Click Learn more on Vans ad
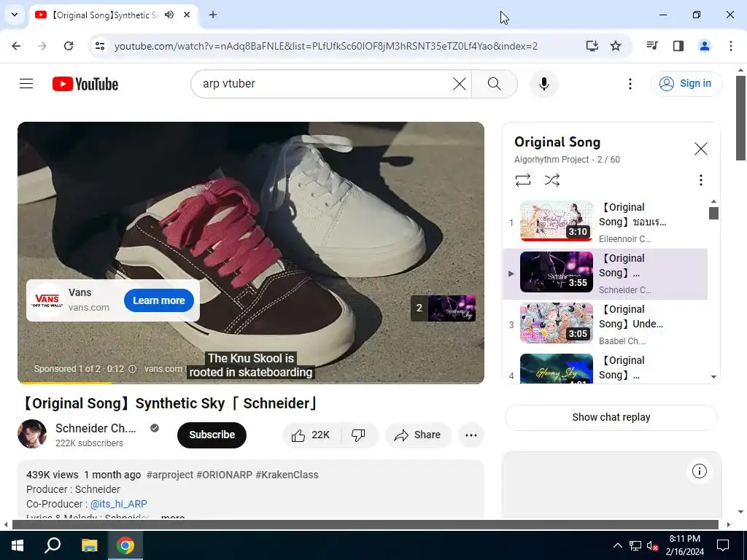Viewport: 747px width, 560px height. (x=158, y=300)
